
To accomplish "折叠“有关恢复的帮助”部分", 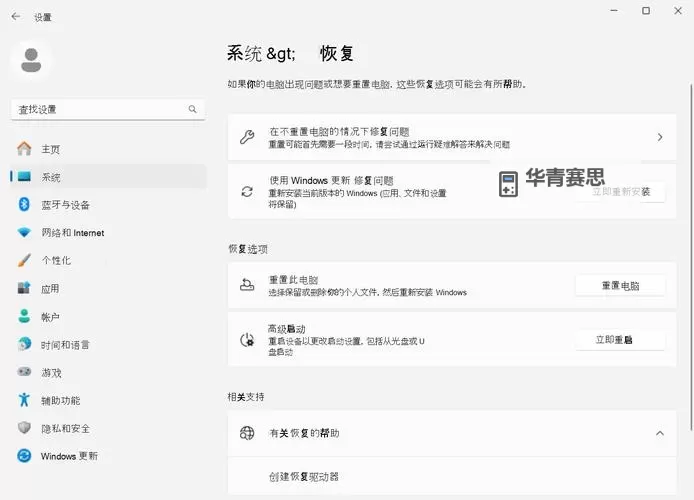I will click(x=659, y=433).
